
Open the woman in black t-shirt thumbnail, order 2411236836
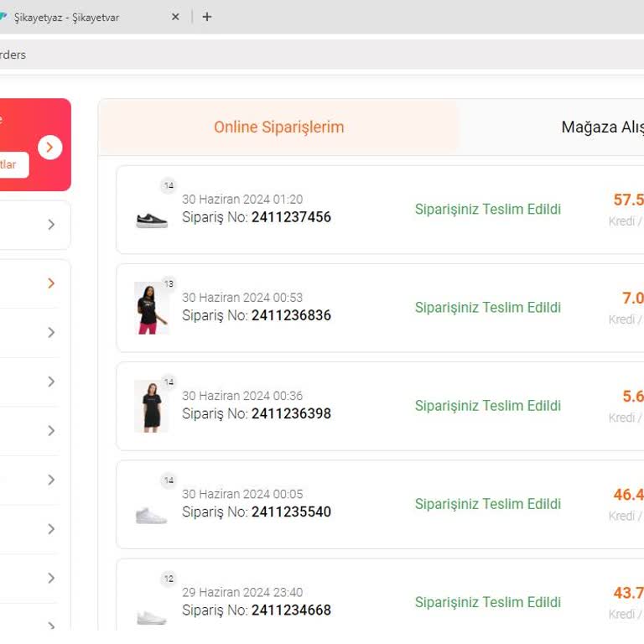pos(151,308)
